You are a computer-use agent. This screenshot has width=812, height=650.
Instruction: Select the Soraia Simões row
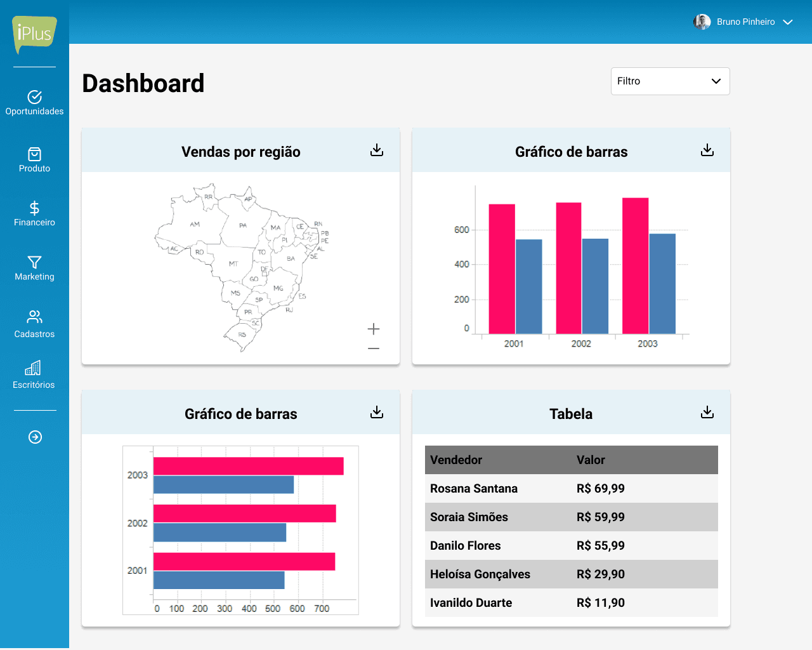point(572,517)
